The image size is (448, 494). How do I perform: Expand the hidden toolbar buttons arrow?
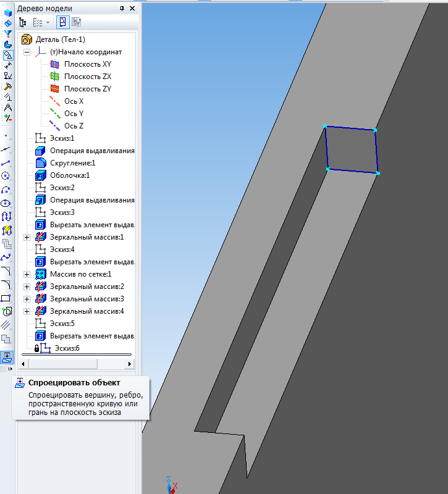10,369
